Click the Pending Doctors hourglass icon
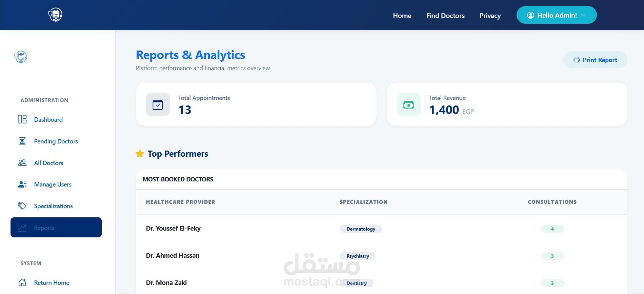The width and height of the screenshot is (644, 294). point(22,141)
